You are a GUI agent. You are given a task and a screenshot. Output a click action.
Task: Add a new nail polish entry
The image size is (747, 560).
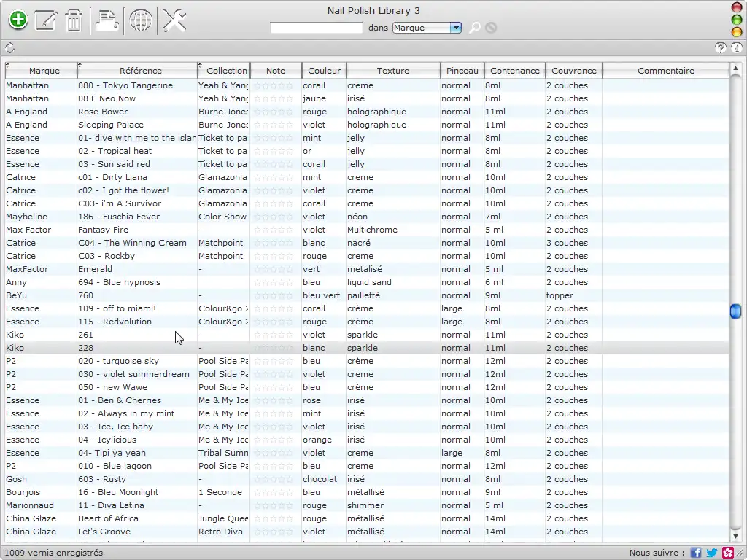point(18,20)
